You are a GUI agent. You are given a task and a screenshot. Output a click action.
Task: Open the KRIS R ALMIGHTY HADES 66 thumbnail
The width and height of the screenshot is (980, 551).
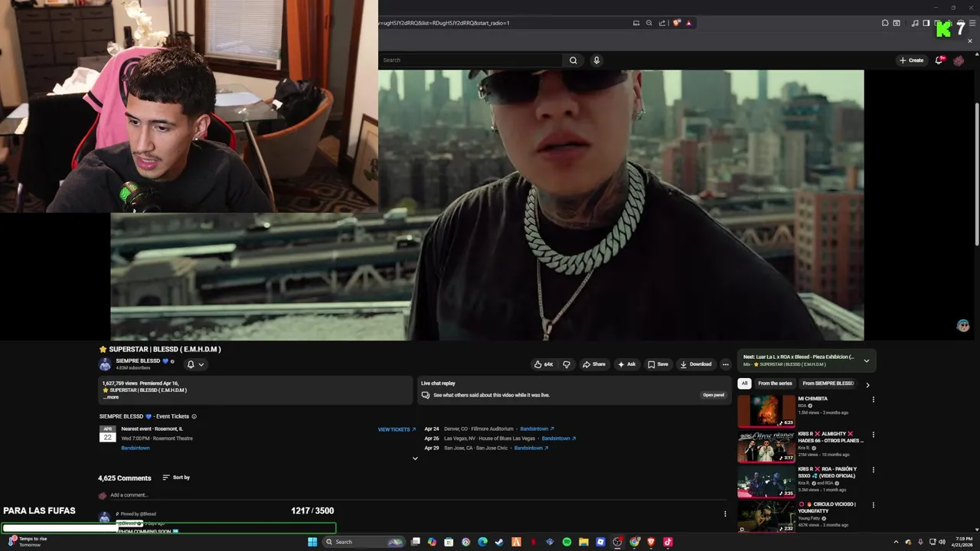coord(766,447)
